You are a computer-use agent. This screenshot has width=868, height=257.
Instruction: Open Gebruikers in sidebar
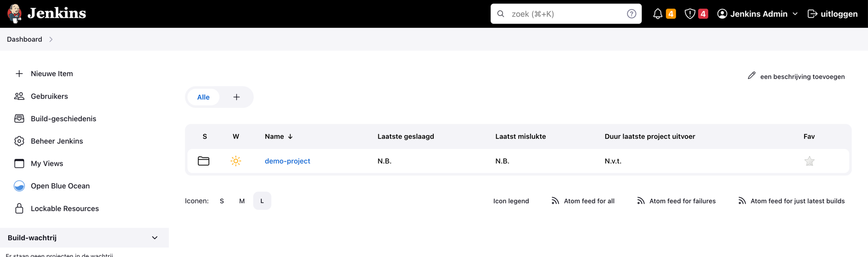coord(49,96)
